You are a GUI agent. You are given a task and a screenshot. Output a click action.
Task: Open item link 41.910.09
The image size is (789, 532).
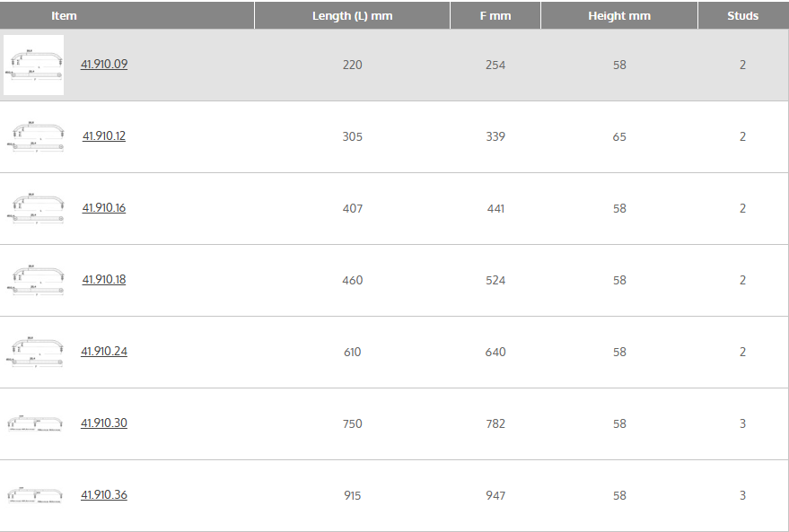point(104,65)
